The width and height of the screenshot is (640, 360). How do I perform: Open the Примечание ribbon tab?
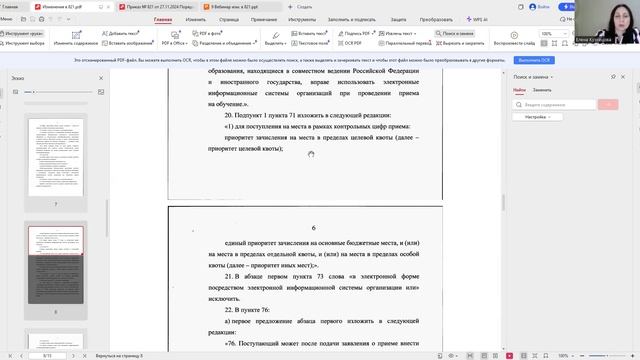[264, 19]
